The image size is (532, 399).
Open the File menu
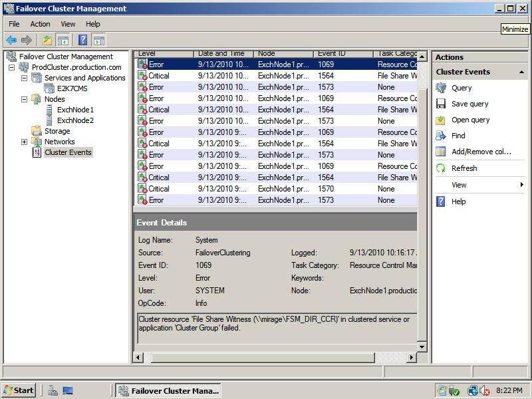point(14,24)
